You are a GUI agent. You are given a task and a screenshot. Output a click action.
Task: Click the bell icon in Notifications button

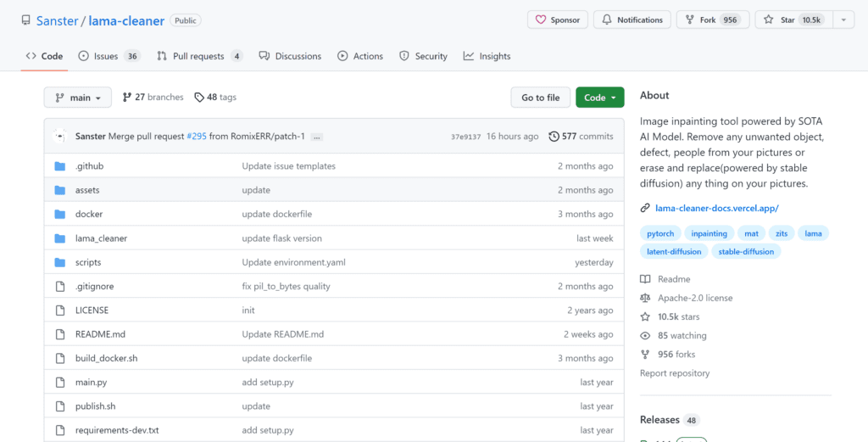coord(607,20)
